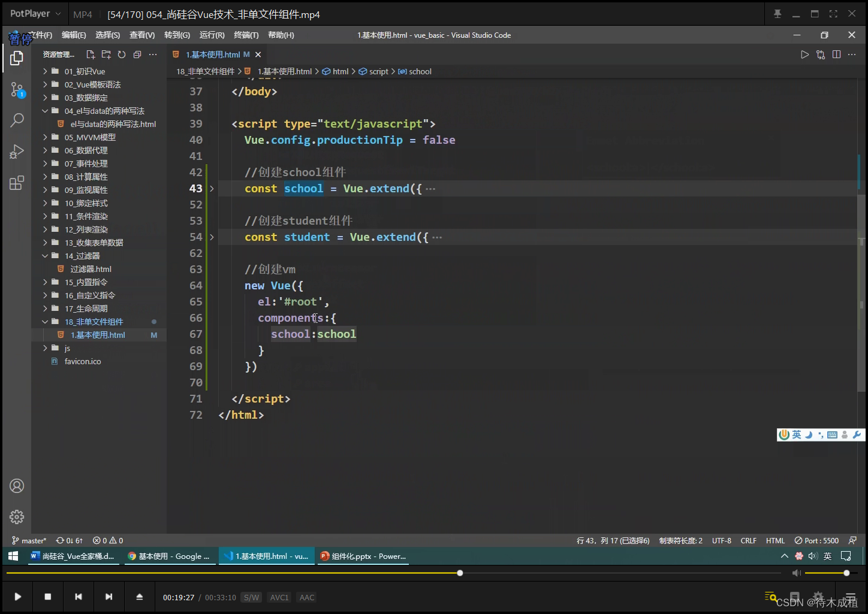The width and height of the screenshot is (868, 614).
Task: Open the Extensions view
Action: click(x=17, y=183)
